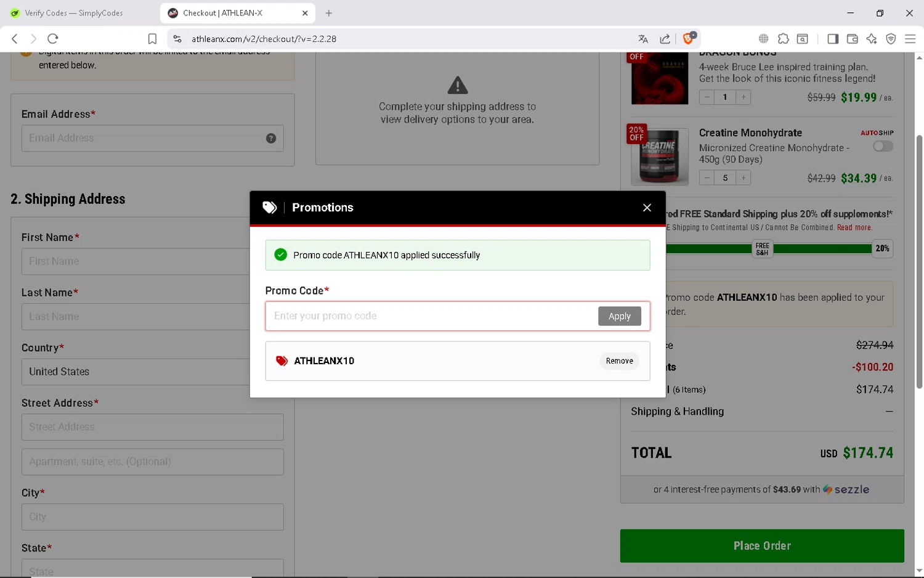Remove the ATHLEANX10 promo code
The width and height of the screenshot is (924, 578).
tap(619, 361)
